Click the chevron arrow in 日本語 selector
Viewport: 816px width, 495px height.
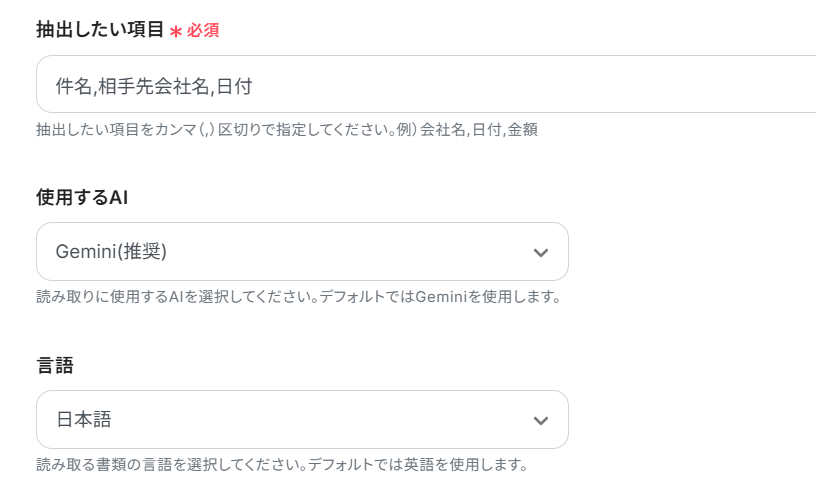click(x=541, y=420)
